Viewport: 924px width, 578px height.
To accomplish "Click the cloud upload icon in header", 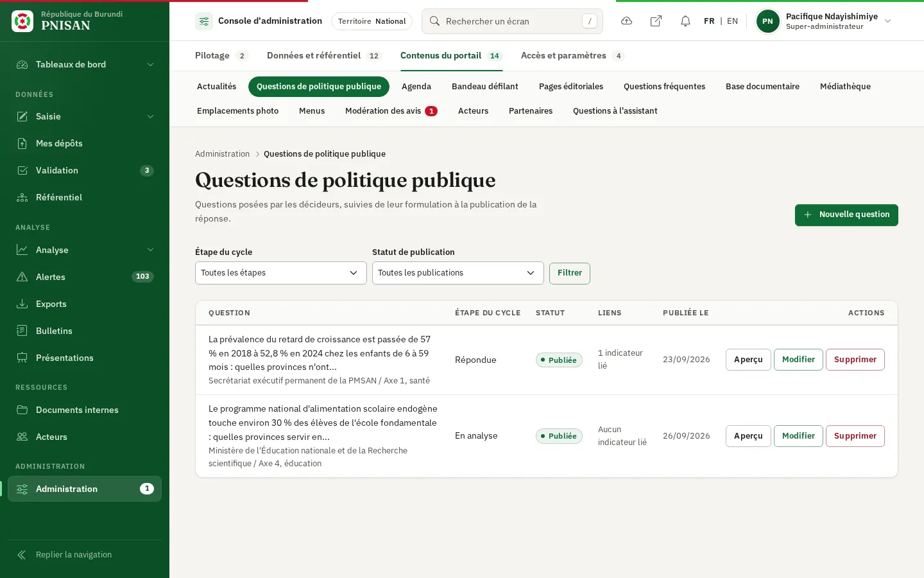I will [627, 21].
